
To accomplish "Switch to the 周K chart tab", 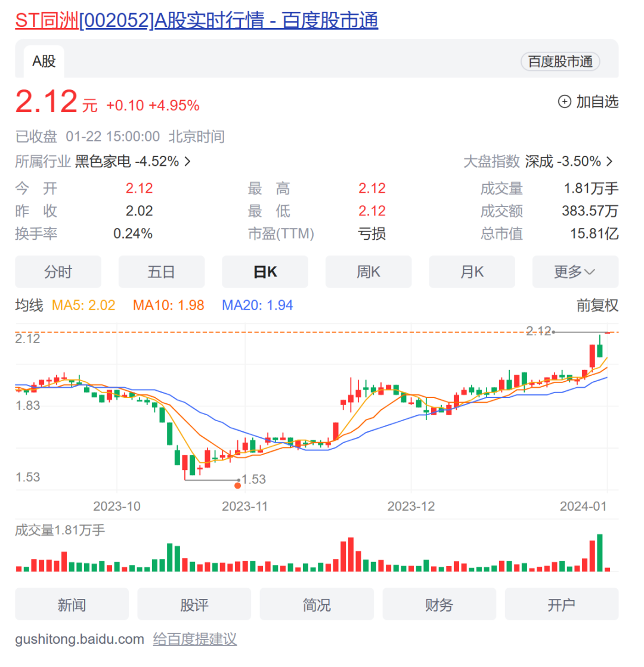I will point(369,272).
